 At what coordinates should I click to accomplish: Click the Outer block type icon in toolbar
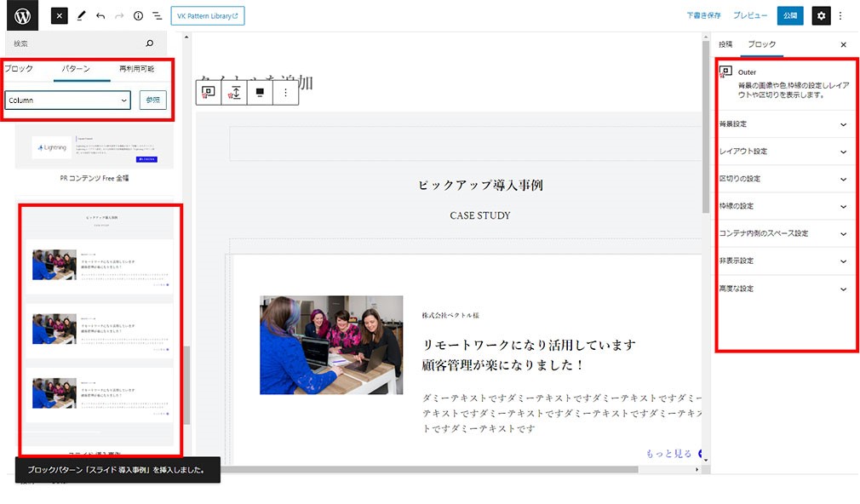pyautogui.click(x=209, y=92)
